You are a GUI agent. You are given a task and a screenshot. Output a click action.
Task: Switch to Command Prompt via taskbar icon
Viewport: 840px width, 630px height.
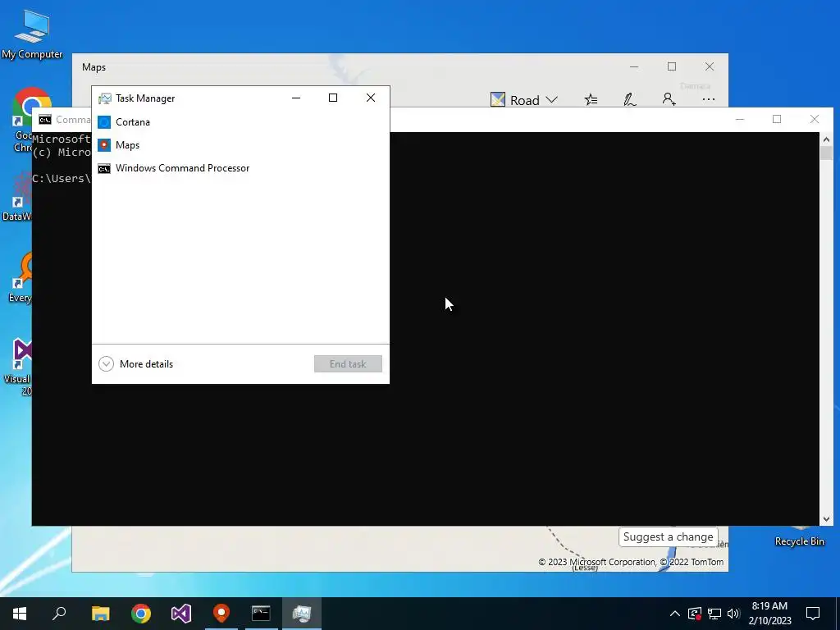(x=261, y=614)
